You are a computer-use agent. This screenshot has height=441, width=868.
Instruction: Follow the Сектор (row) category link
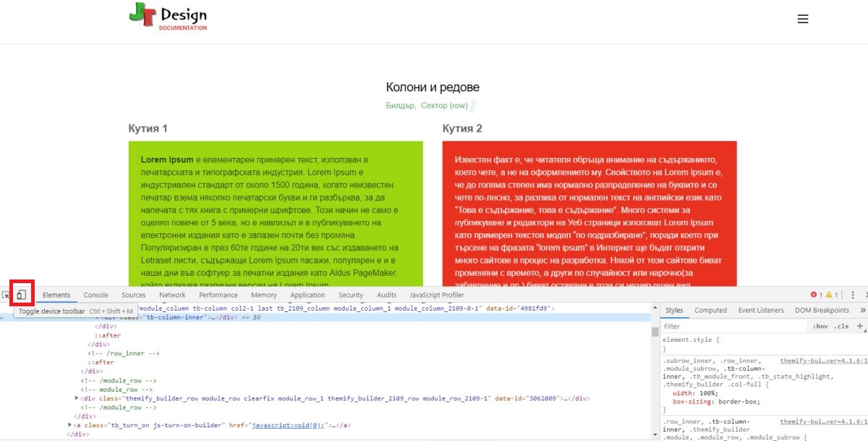(444, 106)
